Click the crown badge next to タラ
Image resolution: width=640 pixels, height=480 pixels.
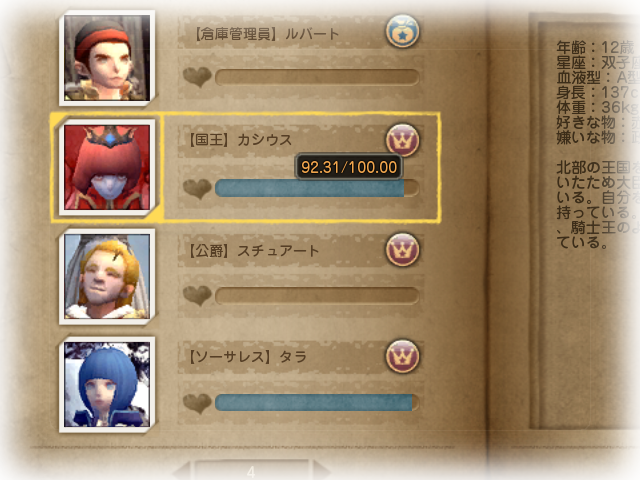(402, 356)
